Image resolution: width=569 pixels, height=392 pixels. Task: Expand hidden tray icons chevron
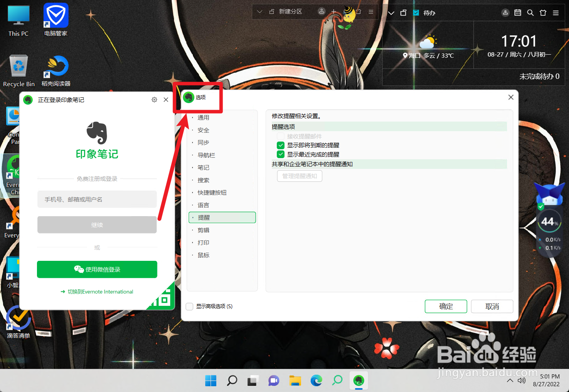[510, 380]
